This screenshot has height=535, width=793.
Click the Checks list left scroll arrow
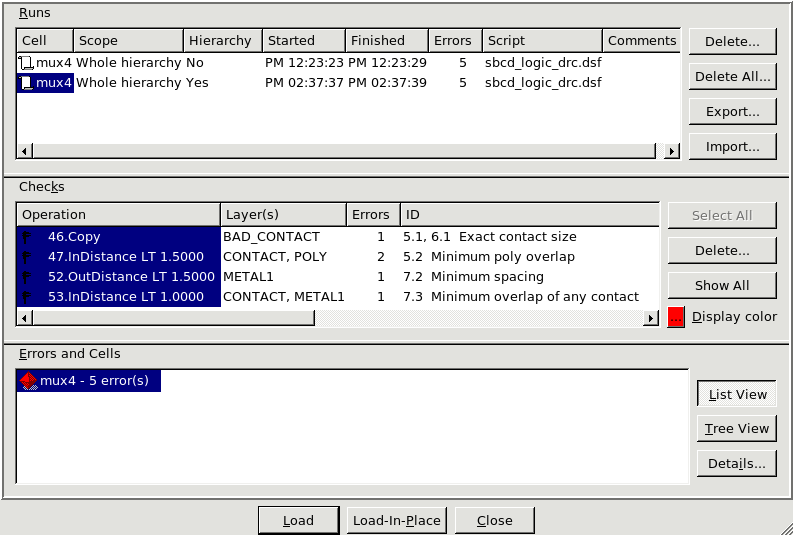click(x=25, y=318)
